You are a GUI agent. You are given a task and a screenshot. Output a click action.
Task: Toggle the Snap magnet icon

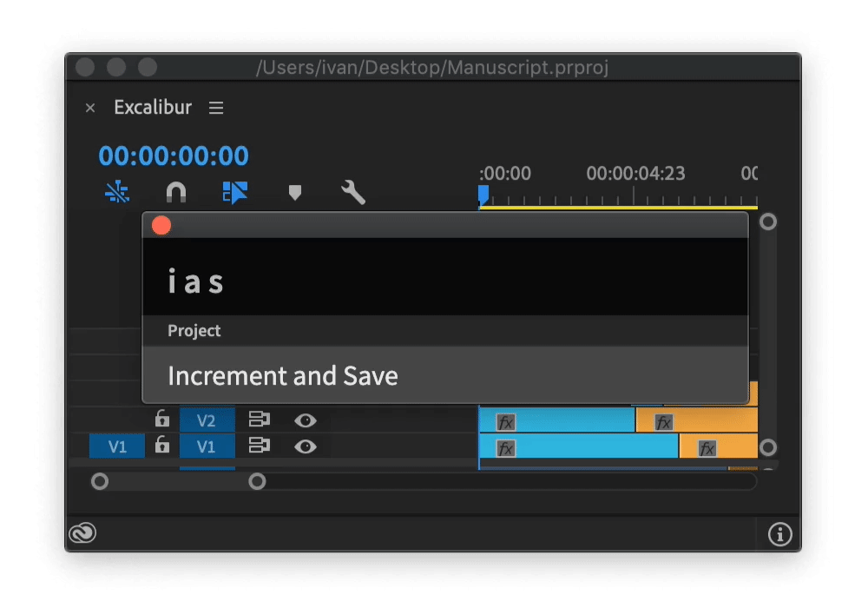coord(176,193)
